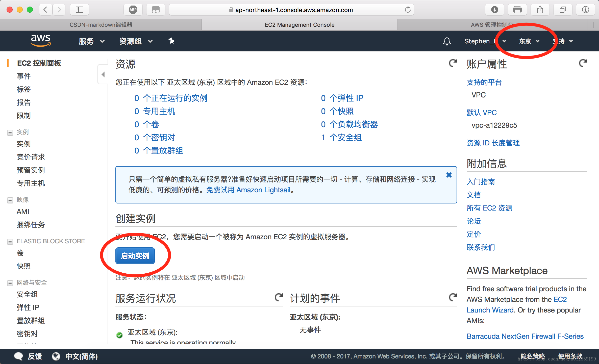Open 支持的平台 link
The height and width of the screenshot is (364, 599).
coord(484,82)
